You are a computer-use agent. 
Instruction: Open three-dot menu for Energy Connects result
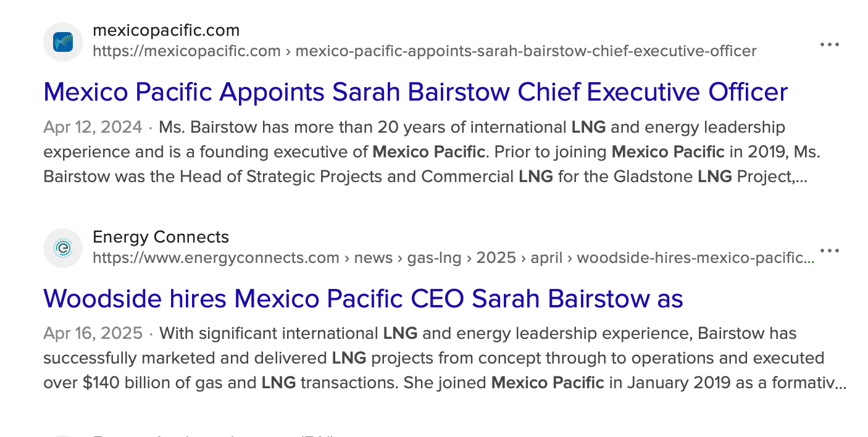829,251
